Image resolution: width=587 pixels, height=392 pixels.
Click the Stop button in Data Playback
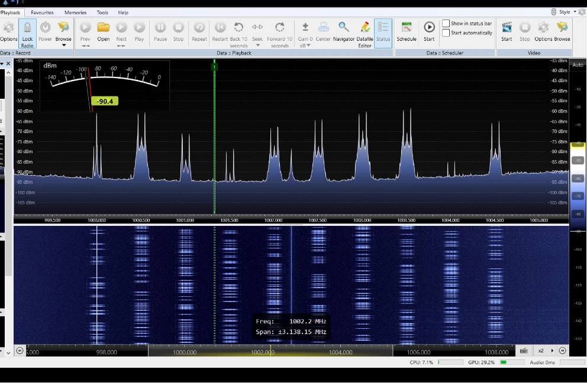click(178, 31)
